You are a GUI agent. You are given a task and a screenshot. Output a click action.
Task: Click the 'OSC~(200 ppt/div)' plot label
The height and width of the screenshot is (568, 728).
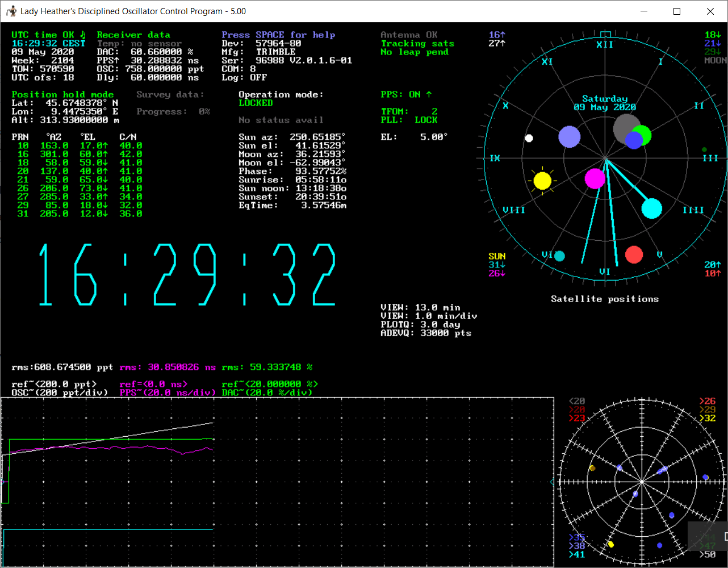60,393
